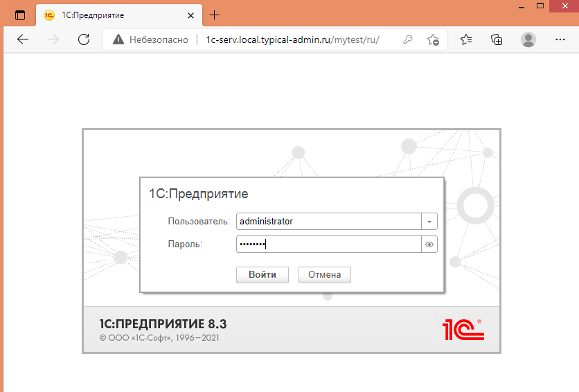Open a new browser tab
Image resolution: width=579 pixels, height=392 pixels.
214,15
